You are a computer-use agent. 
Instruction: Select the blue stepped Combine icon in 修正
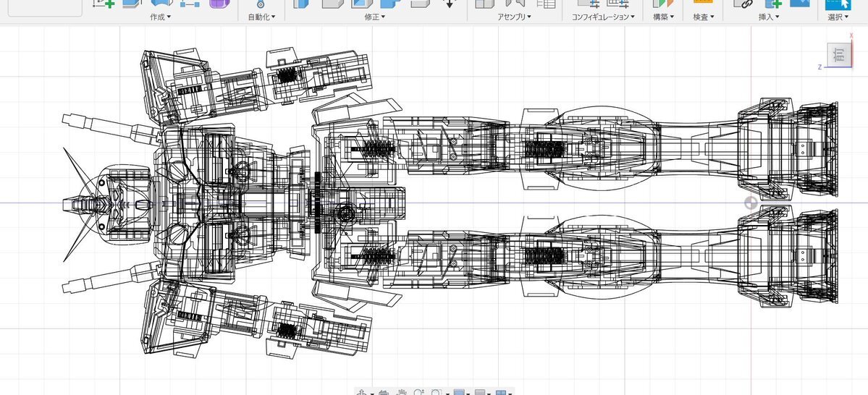point(391,3)
